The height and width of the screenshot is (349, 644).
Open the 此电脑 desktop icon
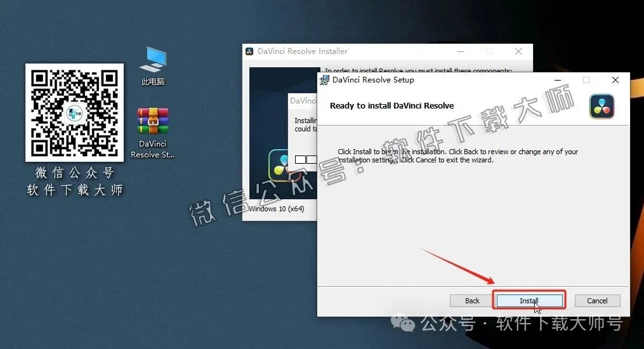(152, 61)
